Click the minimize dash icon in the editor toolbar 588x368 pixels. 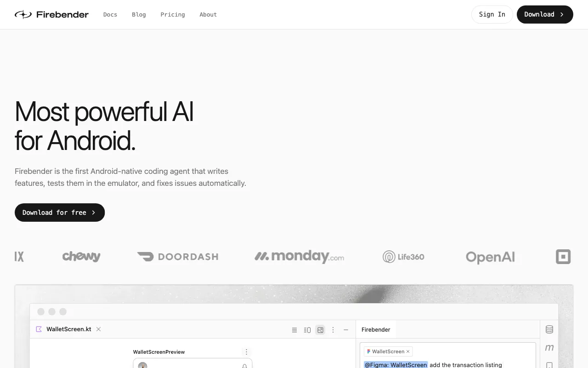(346, 330)
